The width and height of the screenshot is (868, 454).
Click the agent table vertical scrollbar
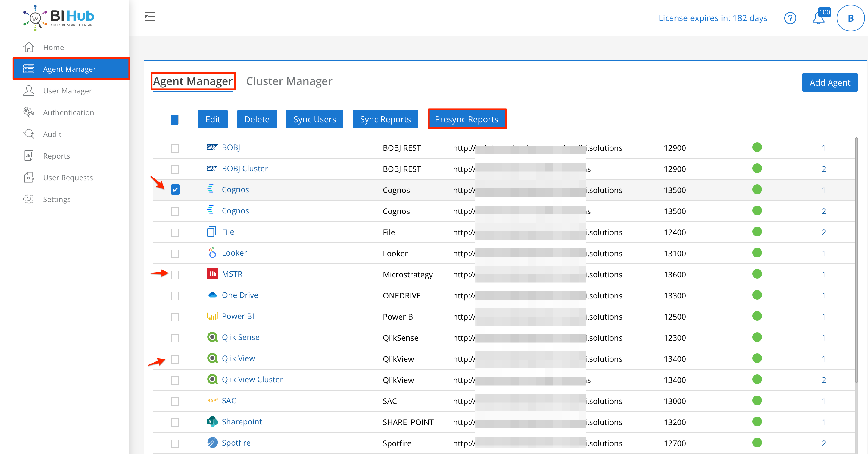pyautogui.click(x=856, y=260)
